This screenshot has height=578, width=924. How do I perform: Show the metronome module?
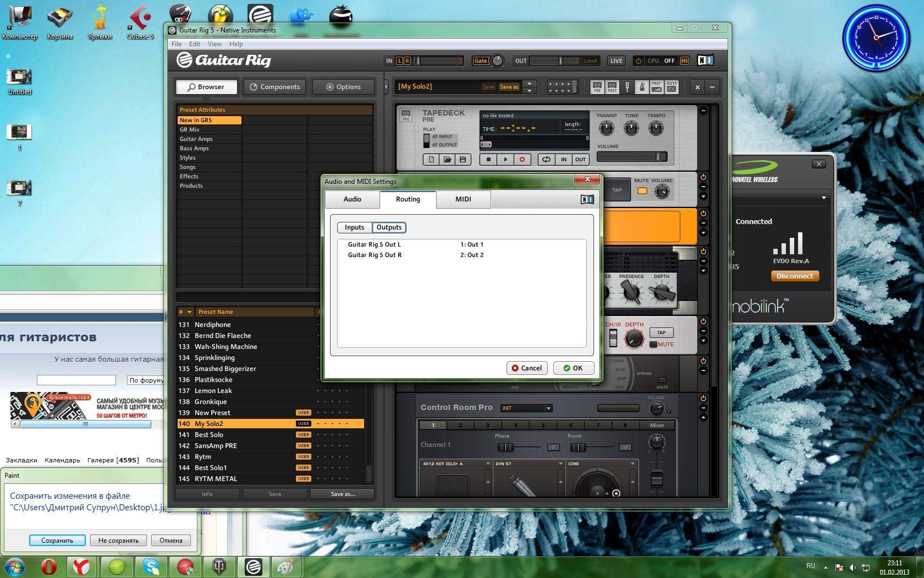pos(641,87)
